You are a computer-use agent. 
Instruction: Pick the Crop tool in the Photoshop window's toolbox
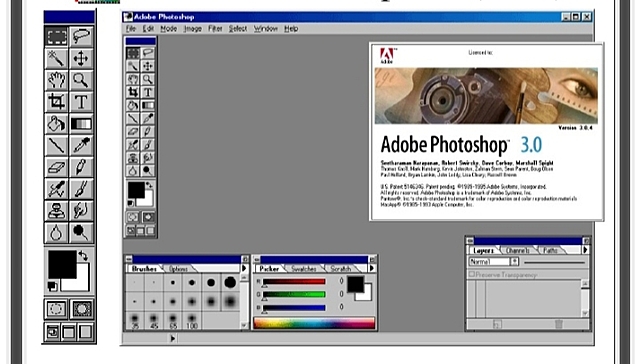[x=133, y=92]
